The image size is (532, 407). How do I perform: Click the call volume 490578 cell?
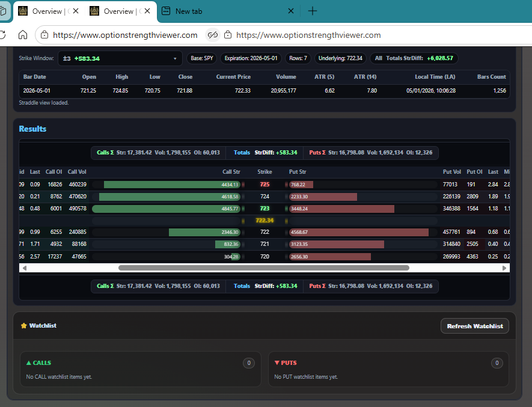click(x=78, y=209)
